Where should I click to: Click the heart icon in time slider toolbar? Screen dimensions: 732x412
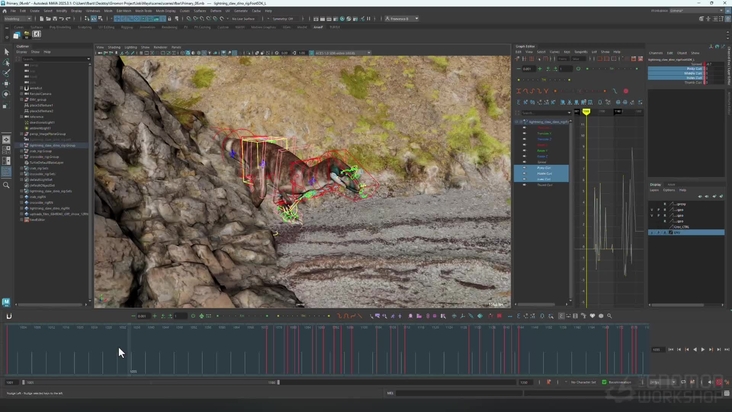[592, 316]
